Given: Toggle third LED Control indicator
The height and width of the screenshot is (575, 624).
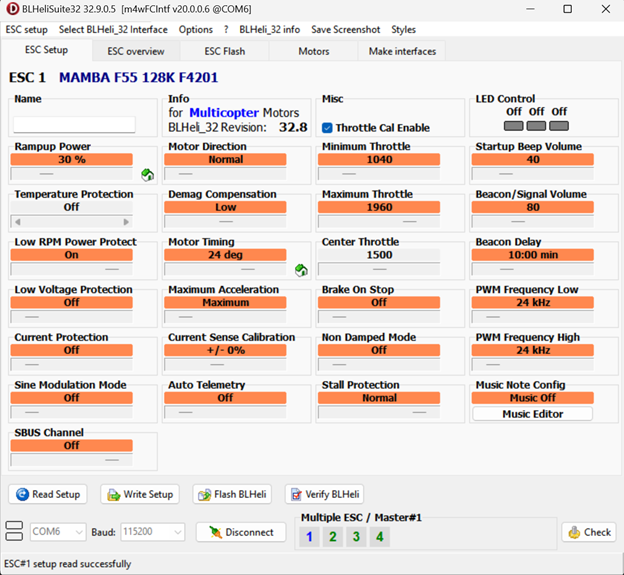Looking at the screenshot, I should click(x=559, y=126).
